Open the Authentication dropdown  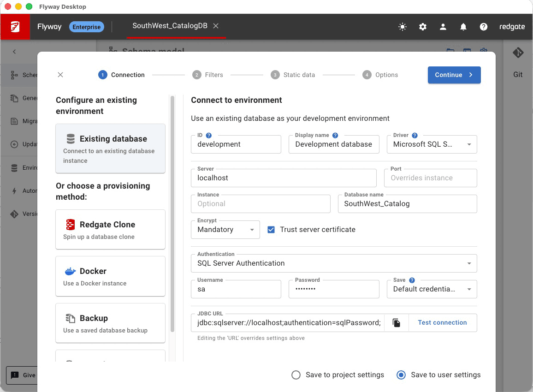[x=334, y=263]
